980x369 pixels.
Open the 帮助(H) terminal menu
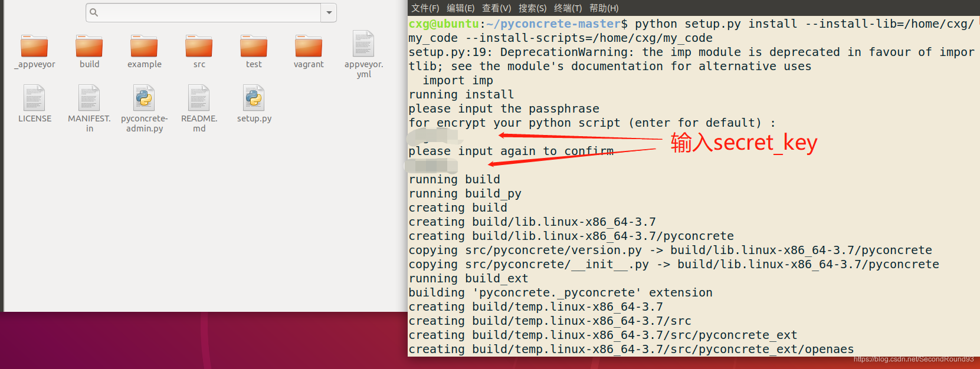point(604,8)
